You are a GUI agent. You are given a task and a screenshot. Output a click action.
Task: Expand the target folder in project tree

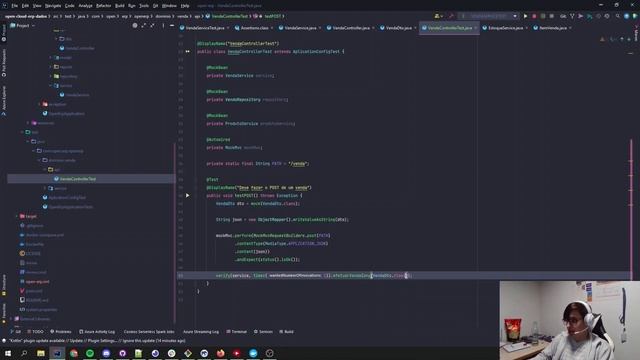point(16,216)
